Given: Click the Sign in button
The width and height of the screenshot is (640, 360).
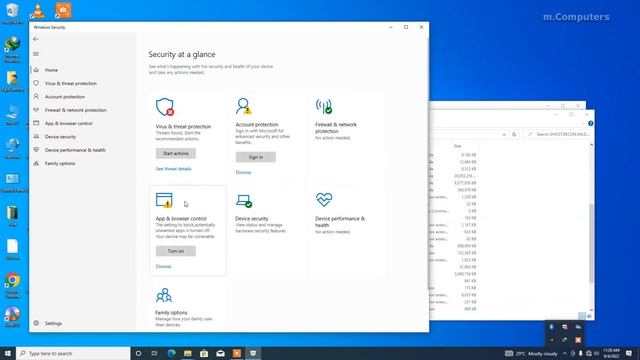Looking at the screenshot, I should coord(256,157).
